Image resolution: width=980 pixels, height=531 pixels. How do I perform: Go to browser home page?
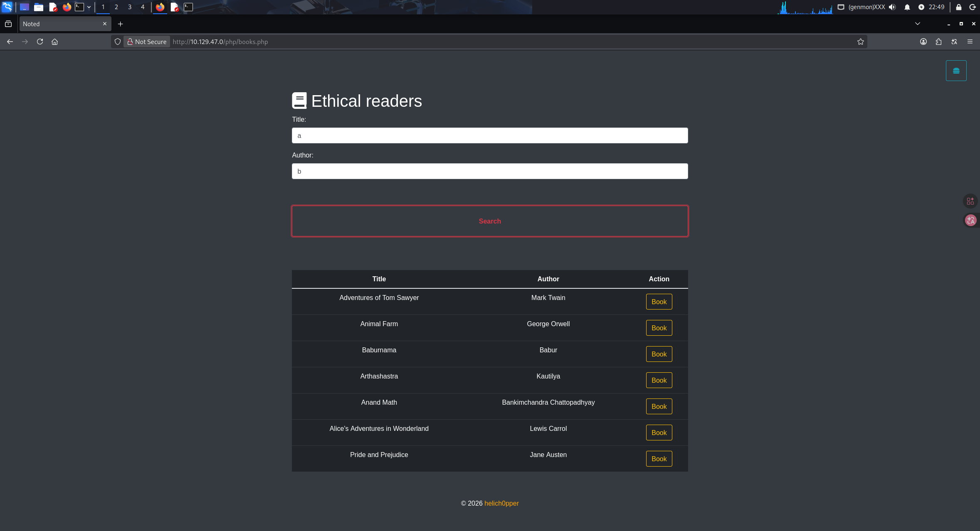(54, 42)
